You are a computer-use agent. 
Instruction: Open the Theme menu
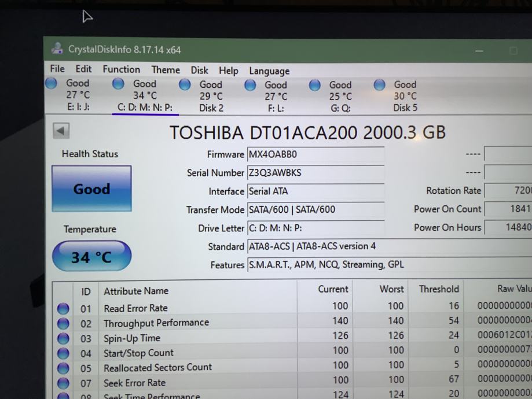pyautogui.click(x=166, y=70)
